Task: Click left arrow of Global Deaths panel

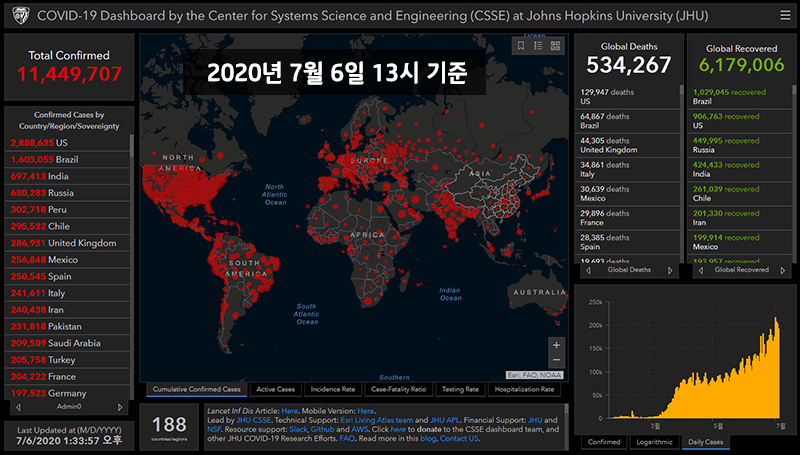Action: tap(588, 270)
